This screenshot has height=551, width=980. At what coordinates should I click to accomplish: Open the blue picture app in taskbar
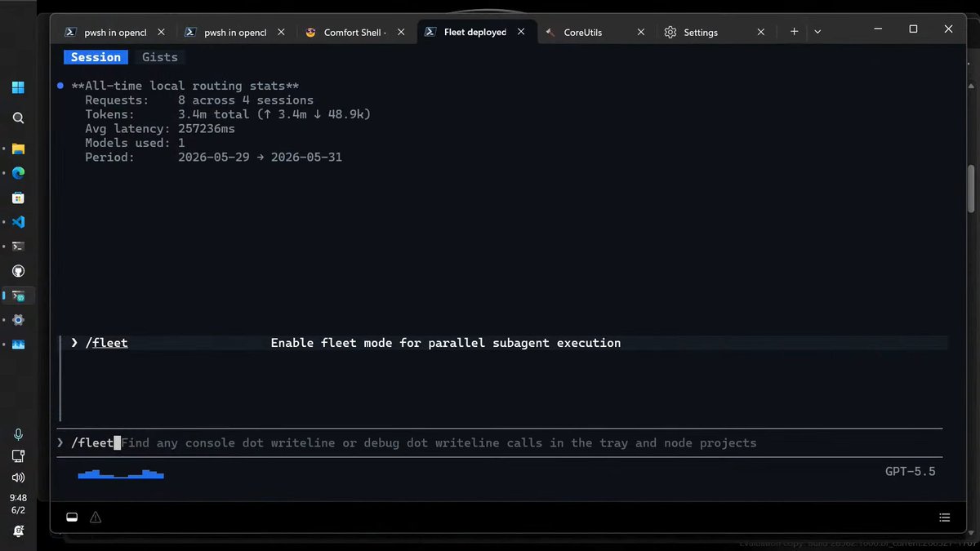[x=18, y=344]
